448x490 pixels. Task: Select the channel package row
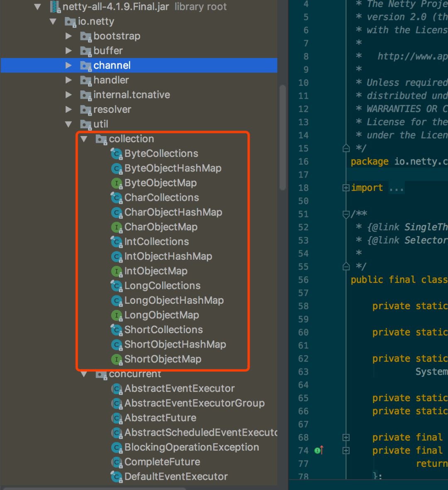[139, 65]
